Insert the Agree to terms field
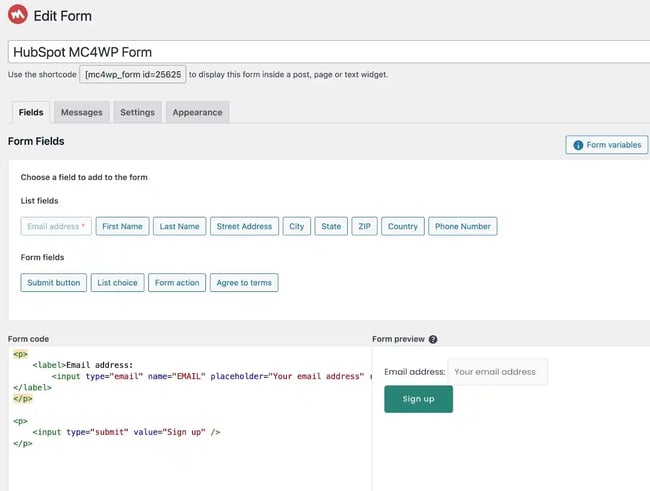Screen dimensions: 650x491 pos(244,283)
